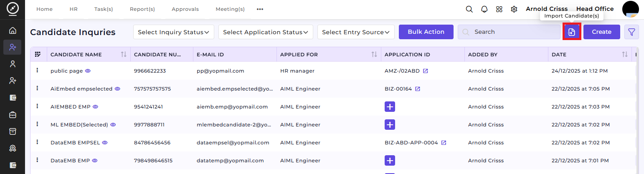The height and width of the screenshot is (174, 644).
Task: Open Head Office branch selector
Action: tap(595, 9)
